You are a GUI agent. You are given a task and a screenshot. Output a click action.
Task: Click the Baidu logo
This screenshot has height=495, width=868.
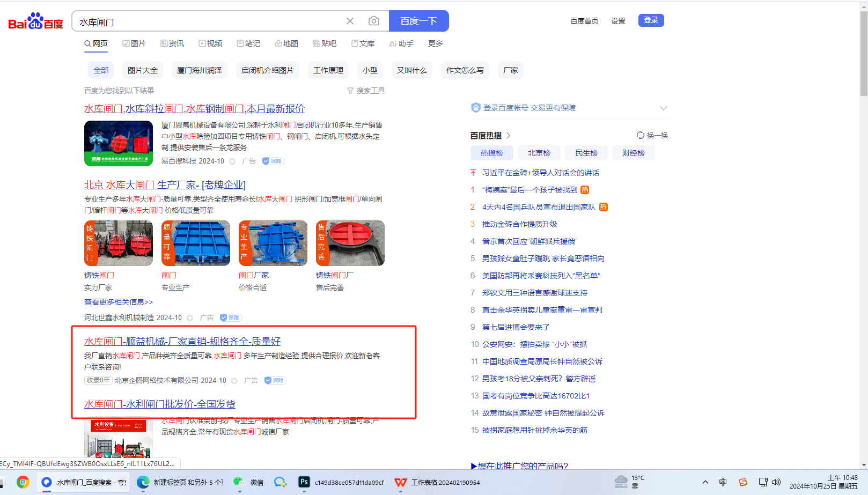(35, 21)
